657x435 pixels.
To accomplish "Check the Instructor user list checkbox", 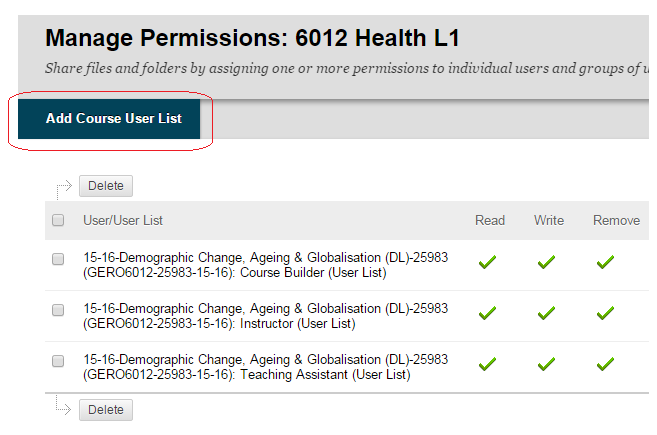I will 58,310.
